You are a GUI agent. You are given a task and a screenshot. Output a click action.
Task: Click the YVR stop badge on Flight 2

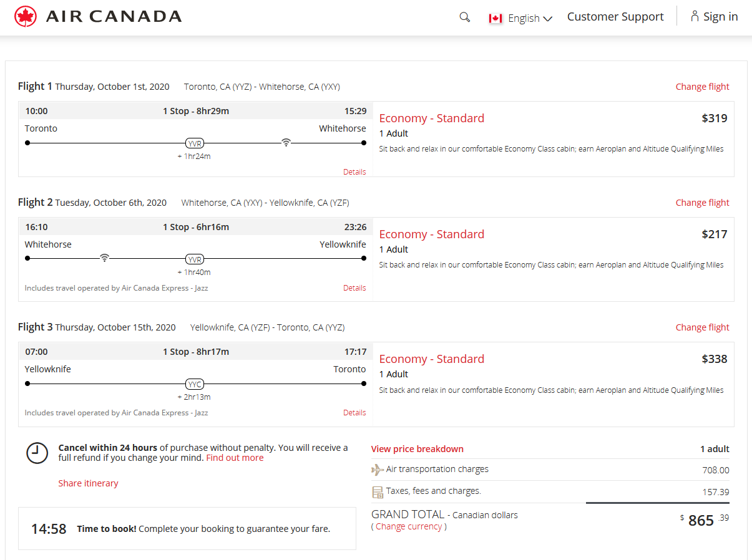point(195,259)
